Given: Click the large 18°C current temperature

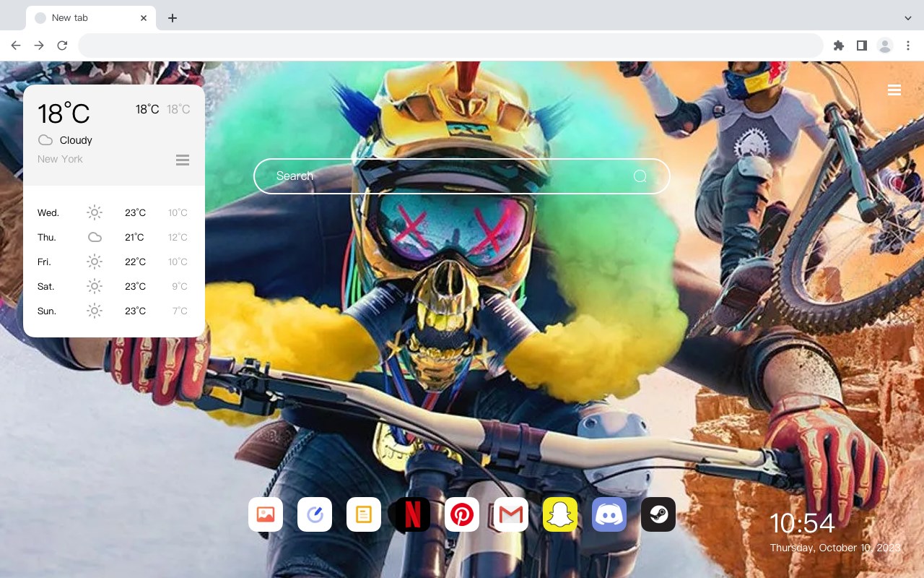Looking at the screenshot, I should click(64, 113).
